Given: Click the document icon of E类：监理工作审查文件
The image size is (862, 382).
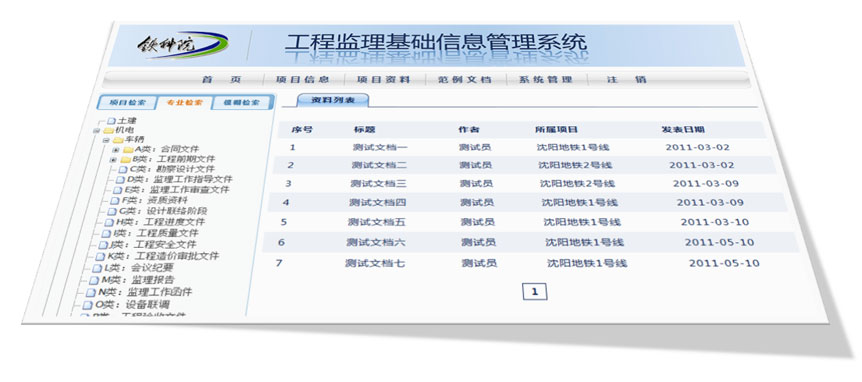Looking at the screenshot, I should click(x=118, y=190).
